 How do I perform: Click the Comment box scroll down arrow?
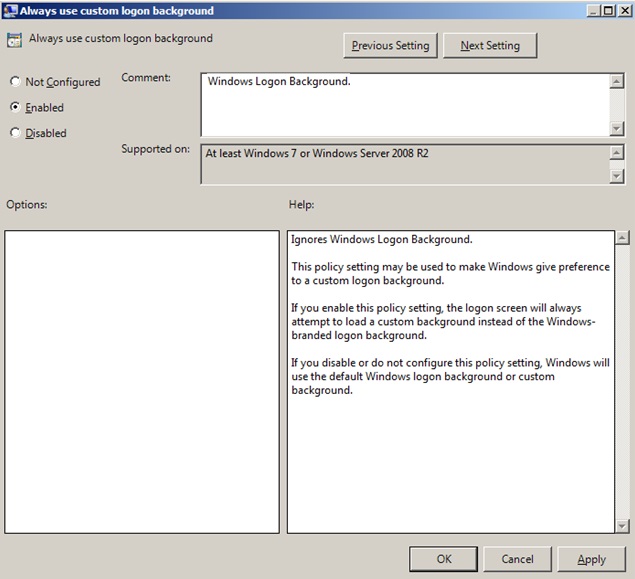click(616, 129)
